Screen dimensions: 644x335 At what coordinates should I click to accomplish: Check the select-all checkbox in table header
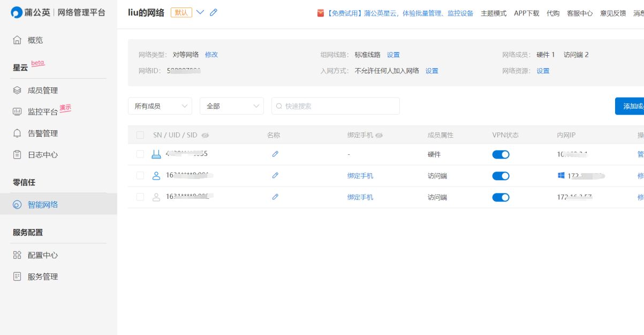pos(140,136)
